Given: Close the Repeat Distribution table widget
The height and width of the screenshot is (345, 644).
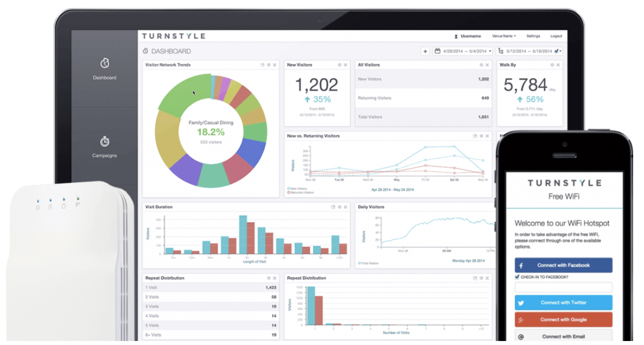Looking at the screenshot, I should click(x=275, y=278).
